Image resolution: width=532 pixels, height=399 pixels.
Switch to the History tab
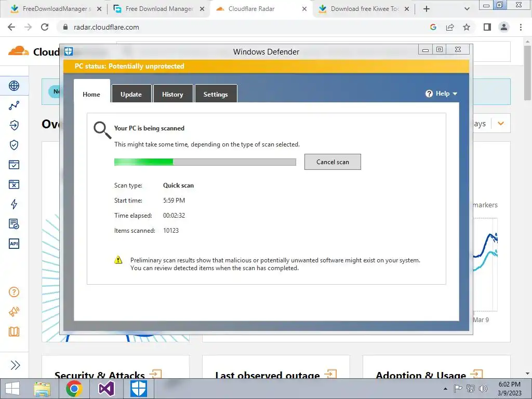(172, 94)
